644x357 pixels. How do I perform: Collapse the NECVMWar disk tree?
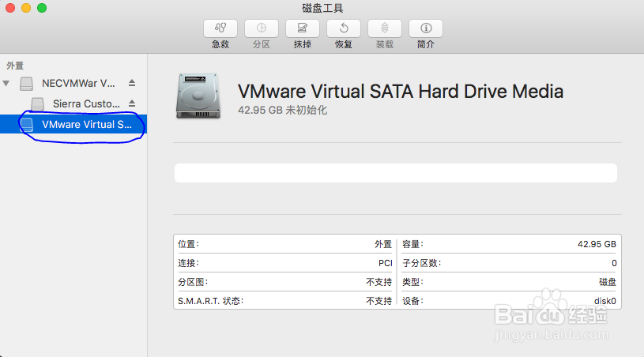pos(7,83)
